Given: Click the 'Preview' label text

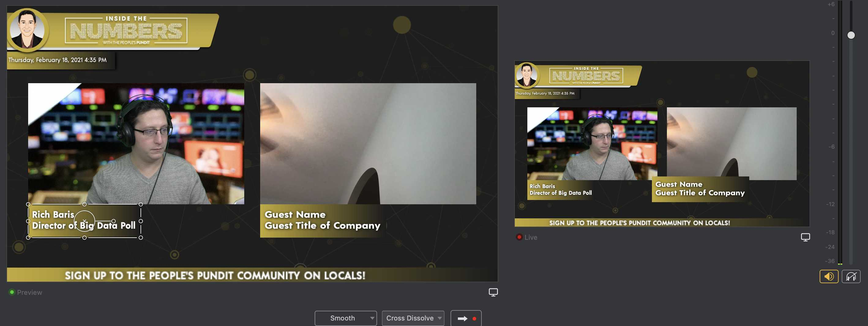Looking at the screenshot, I should tap(30, 292).
